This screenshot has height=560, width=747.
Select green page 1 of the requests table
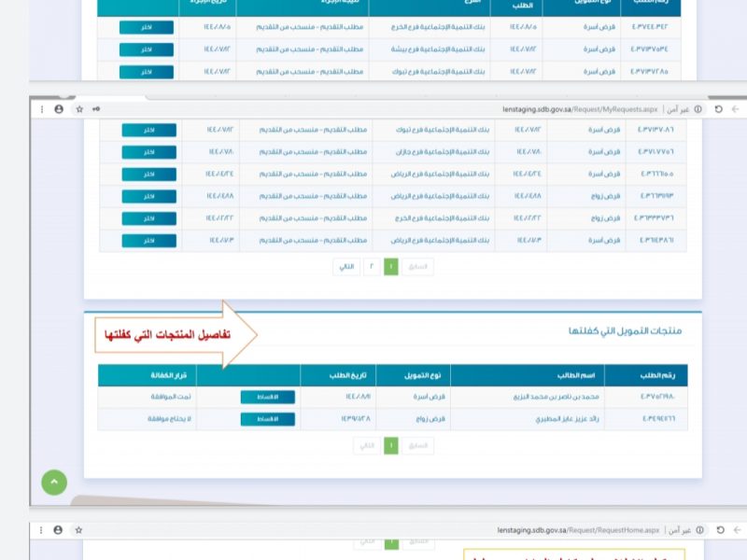[391, 267]
